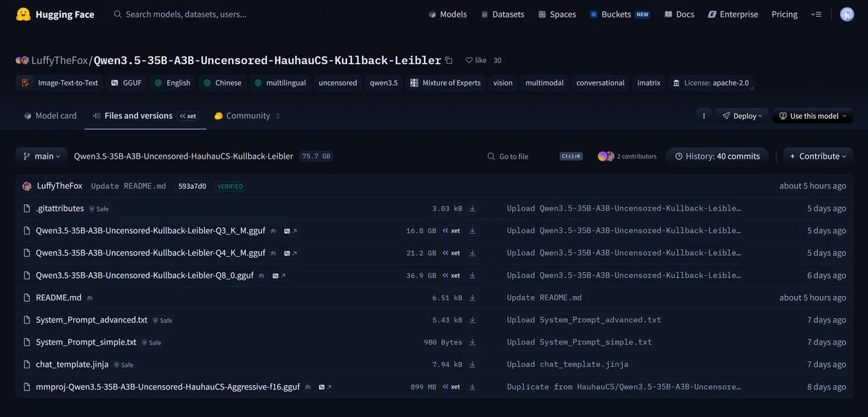Click the Go to file search field

[x=535, y=156]
